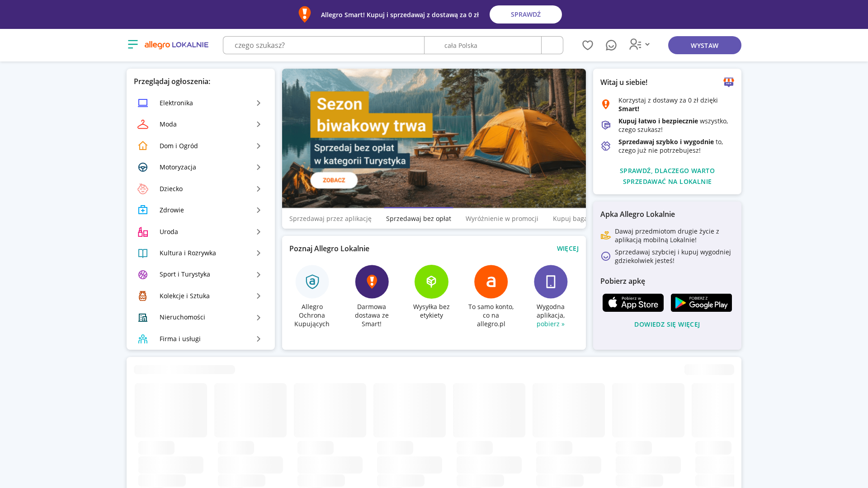Click the Nieruchomości building icon

143,318
